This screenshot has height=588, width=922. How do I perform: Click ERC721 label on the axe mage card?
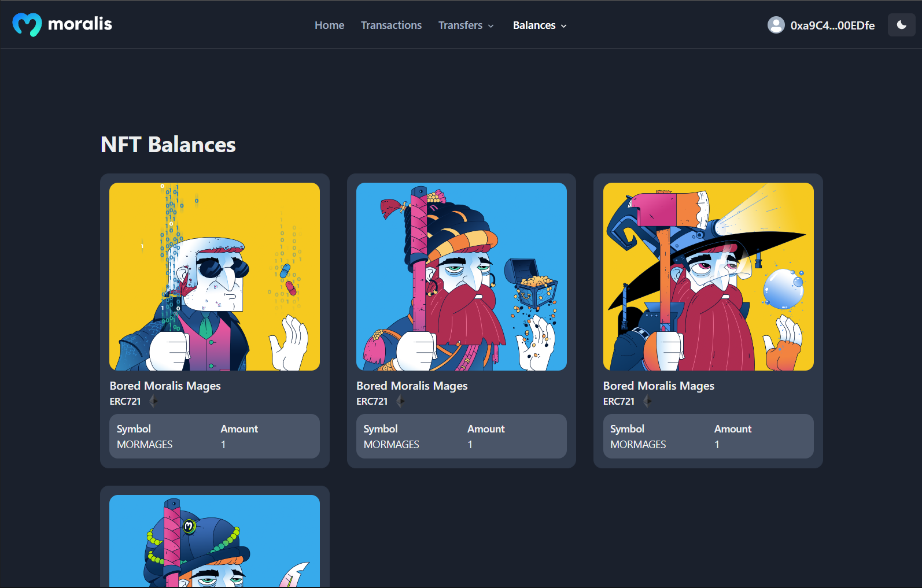(619, 401)
